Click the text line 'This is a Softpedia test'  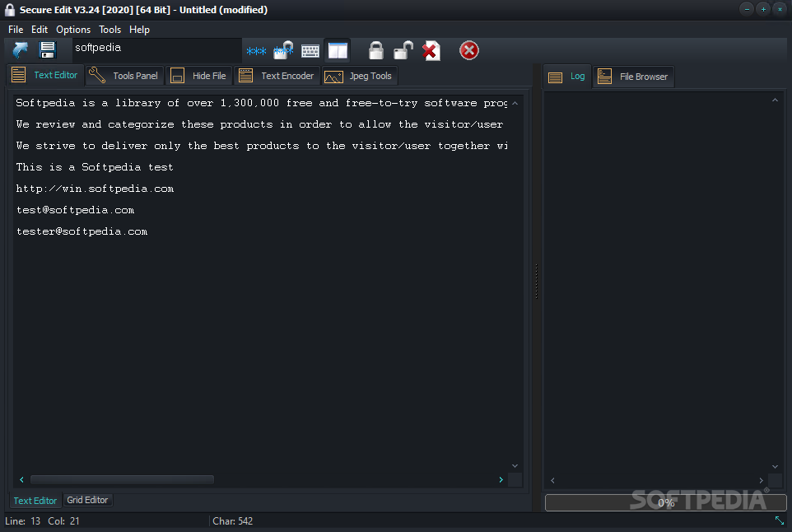95,167
